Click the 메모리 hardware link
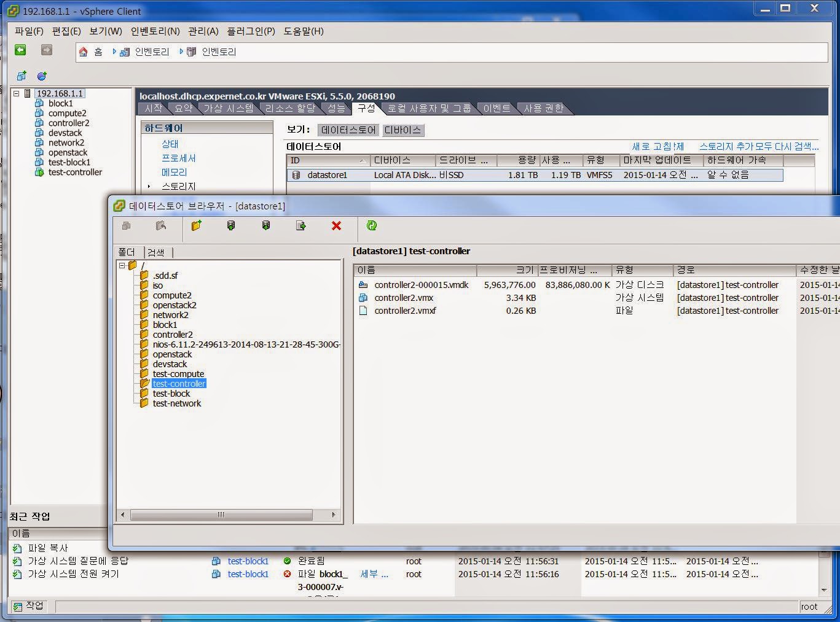The height and width of the screenshot is (622, 840). tap(175, 172)
